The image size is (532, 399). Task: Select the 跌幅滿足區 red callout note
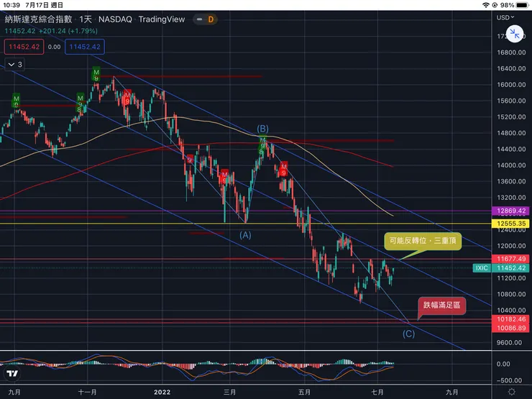[x=441, y=306]
